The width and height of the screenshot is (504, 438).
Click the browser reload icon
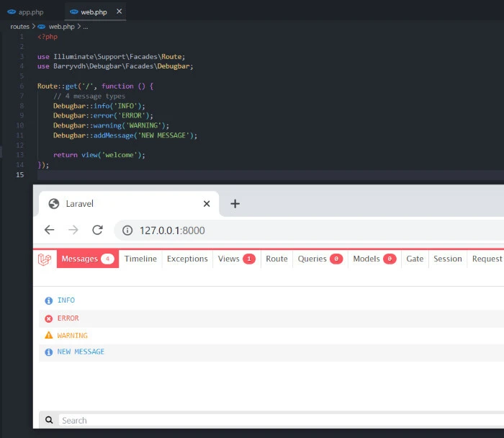[97, 230]
